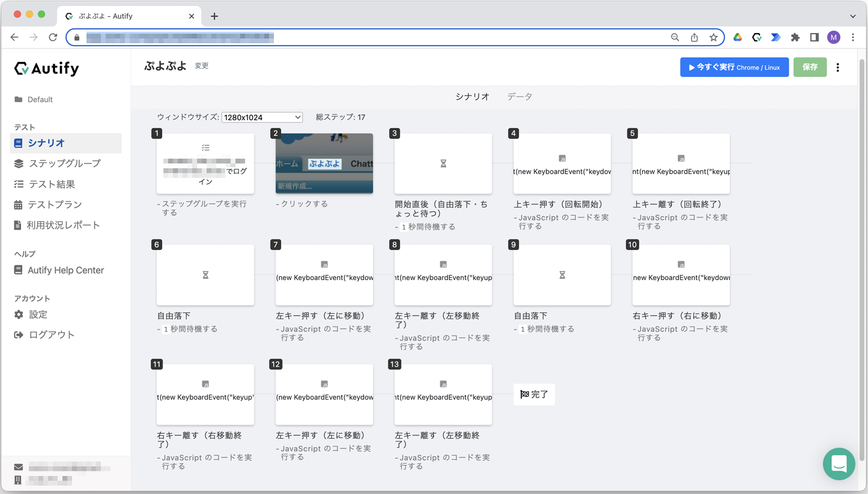The image size is (868, 494).
Task: Click the building organization icon
Action: point(19,480)
